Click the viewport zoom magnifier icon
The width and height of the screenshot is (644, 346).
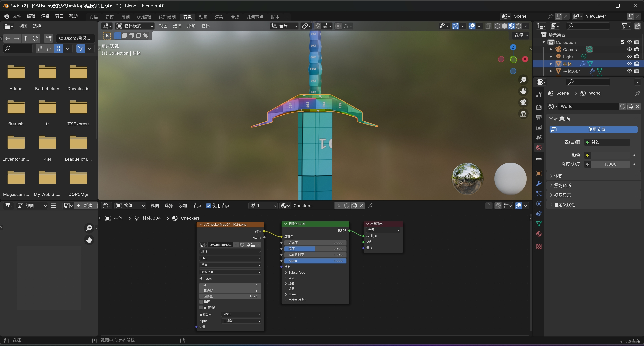523,80
